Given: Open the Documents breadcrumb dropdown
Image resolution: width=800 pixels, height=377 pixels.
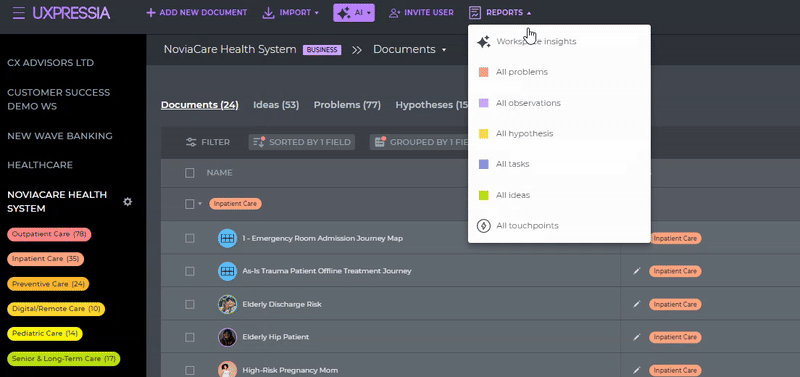Looking at the screenshot, I should tap(409, 49).
